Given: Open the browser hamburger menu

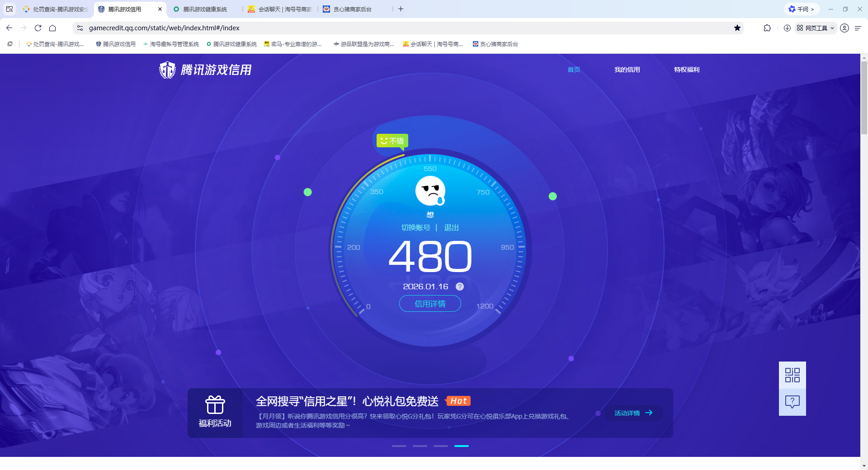Looking at the screenshot, I should [x=859, y=28].
